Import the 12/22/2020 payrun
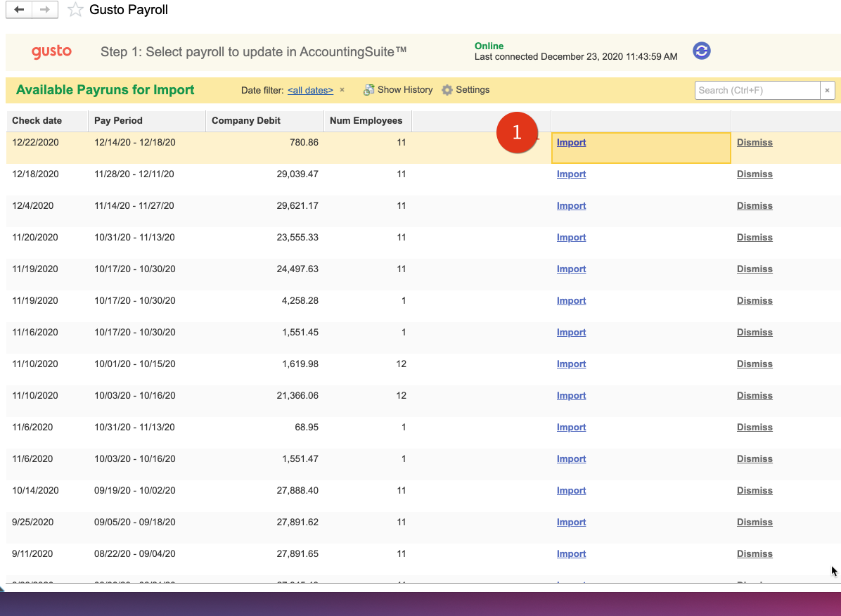 pos(571,143)
